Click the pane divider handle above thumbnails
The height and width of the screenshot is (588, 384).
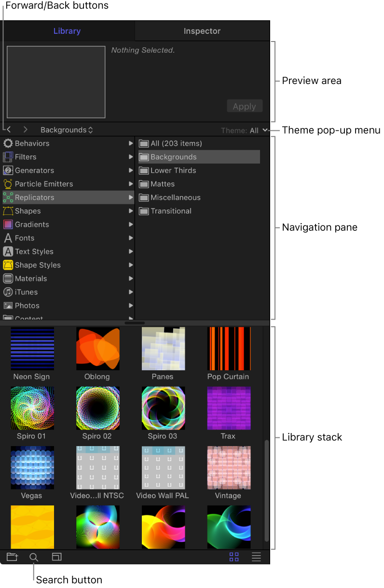[x=135, y=322]
